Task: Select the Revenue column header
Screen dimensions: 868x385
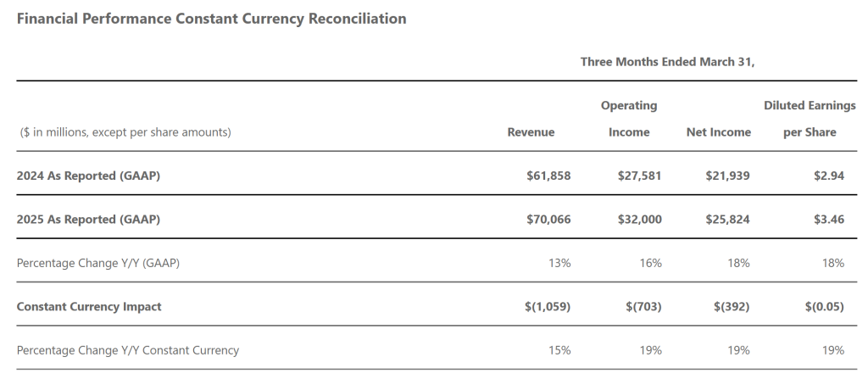Action: pyautogui.click(x=531, y=132)
